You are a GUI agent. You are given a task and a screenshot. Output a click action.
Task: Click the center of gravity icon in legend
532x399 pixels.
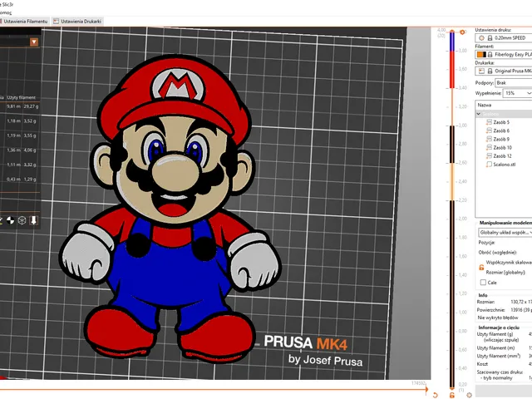tap(11, 220)
